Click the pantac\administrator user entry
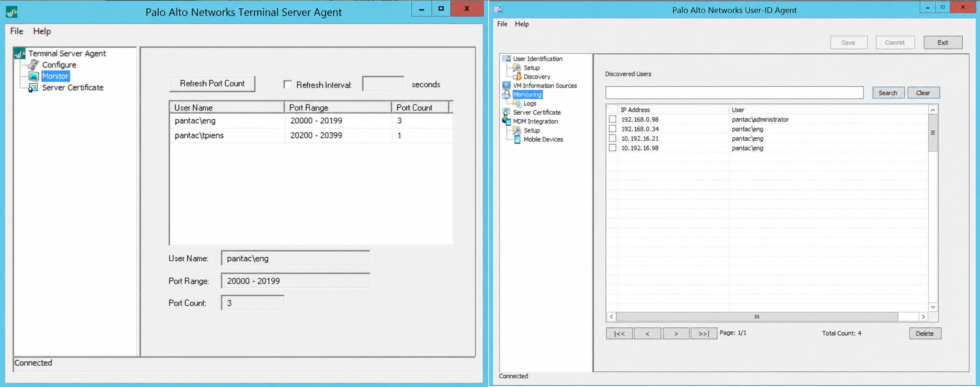This screenshot has width=980, height=387. pos(760,119)
